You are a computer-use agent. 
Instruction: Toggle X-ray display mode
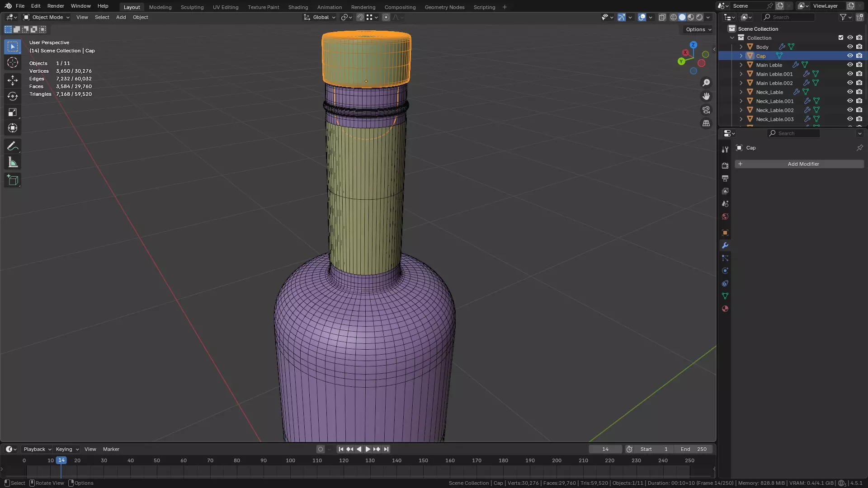pyautogui.click(x=662, y=17)
